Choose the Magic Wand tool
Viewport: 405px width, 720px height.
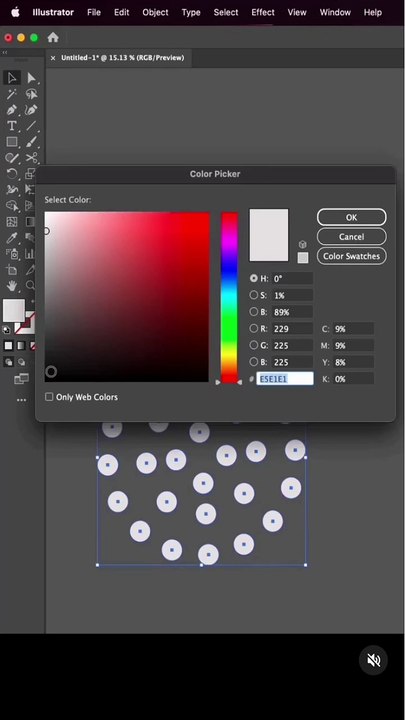click(x=12, y=94)
